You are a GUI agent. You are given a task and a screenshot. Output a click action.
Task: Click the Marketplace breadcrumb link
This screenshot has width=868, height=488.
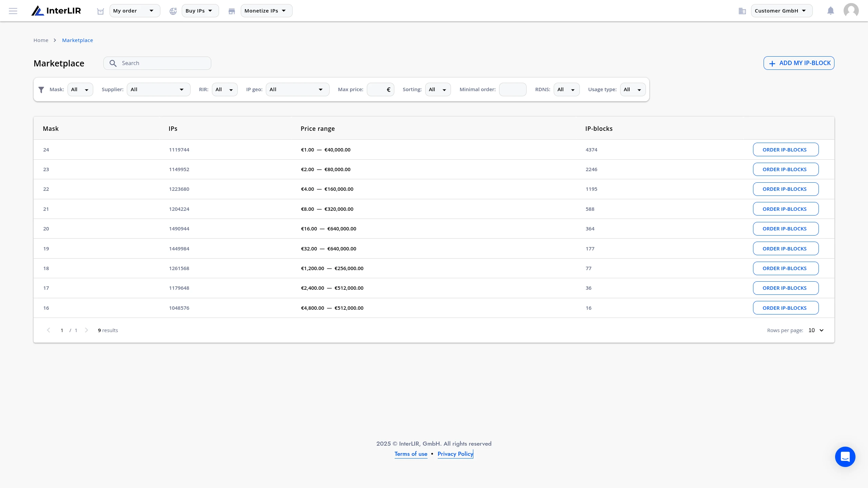[x=77, y=40]
